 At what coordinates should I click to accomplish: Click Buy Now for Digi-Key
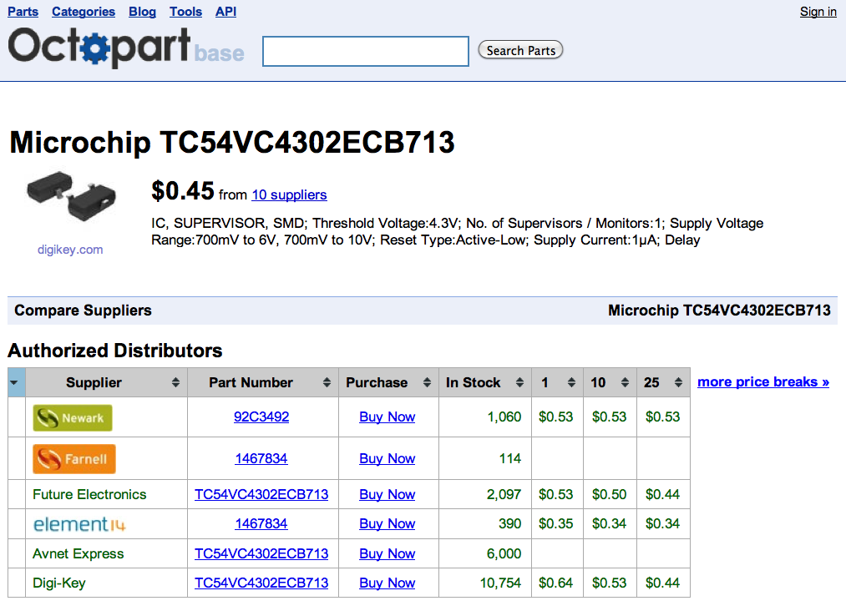pyautogui.click(x=388, y=583)
